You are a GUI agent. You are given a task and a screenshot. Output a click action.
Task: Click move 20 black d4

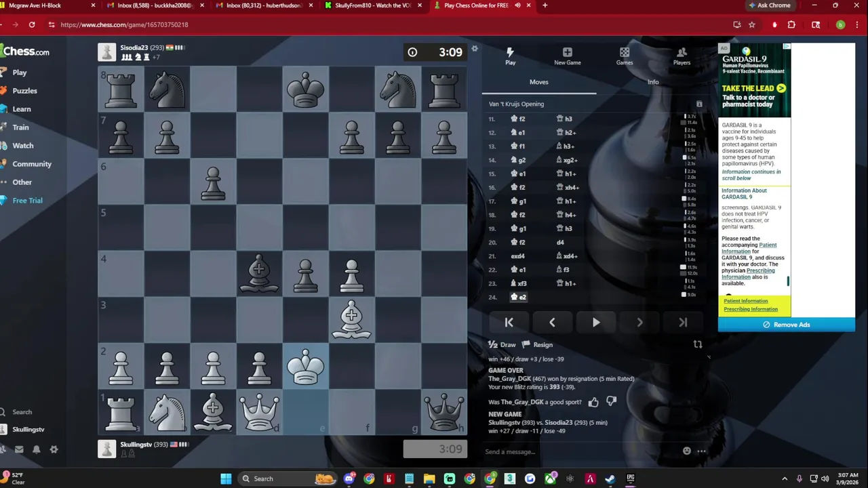click(x=560, y=243)
